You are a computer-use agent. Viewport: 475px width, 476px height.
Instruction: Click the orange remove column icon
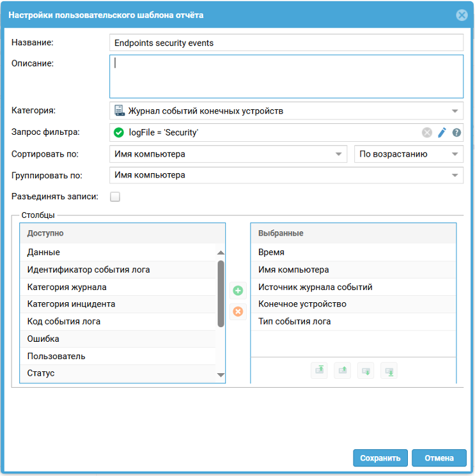[238, 312]
